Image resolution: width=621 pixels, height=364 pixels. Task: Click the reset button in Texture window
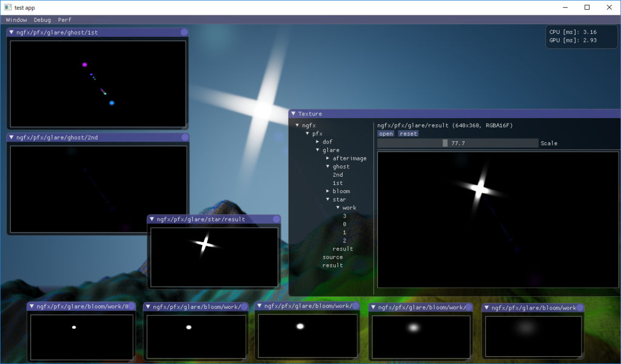pyautogui.click(x=408, y=134)
